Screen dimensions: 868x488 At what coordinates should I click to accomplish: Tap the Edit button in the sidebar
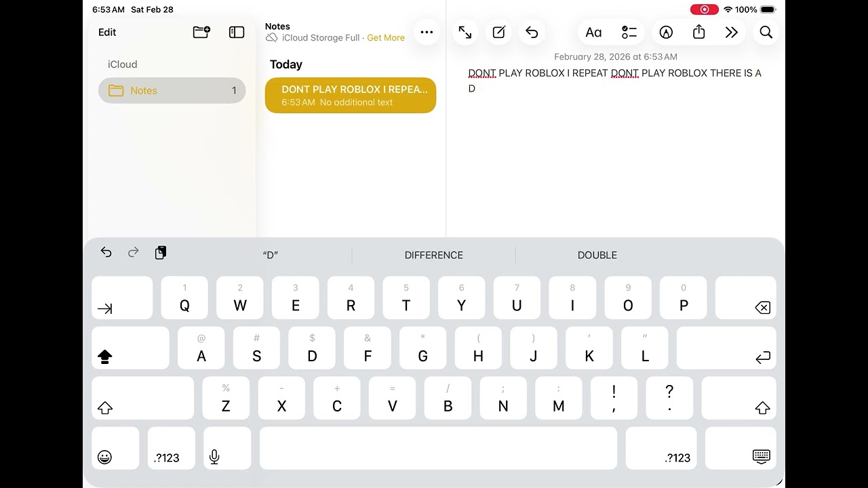point(107,32)
